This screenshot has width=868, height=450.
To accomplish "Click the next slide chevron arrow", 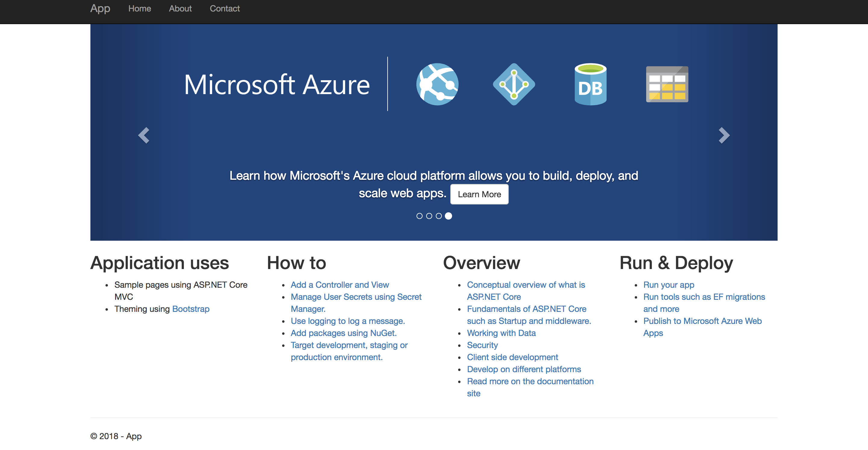I will pyautogui.click(x=724, y=135).
